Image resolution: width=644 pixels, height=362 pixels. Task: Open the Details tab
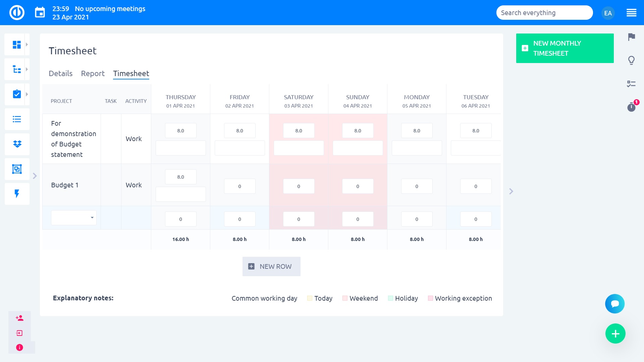click(61, 73)
